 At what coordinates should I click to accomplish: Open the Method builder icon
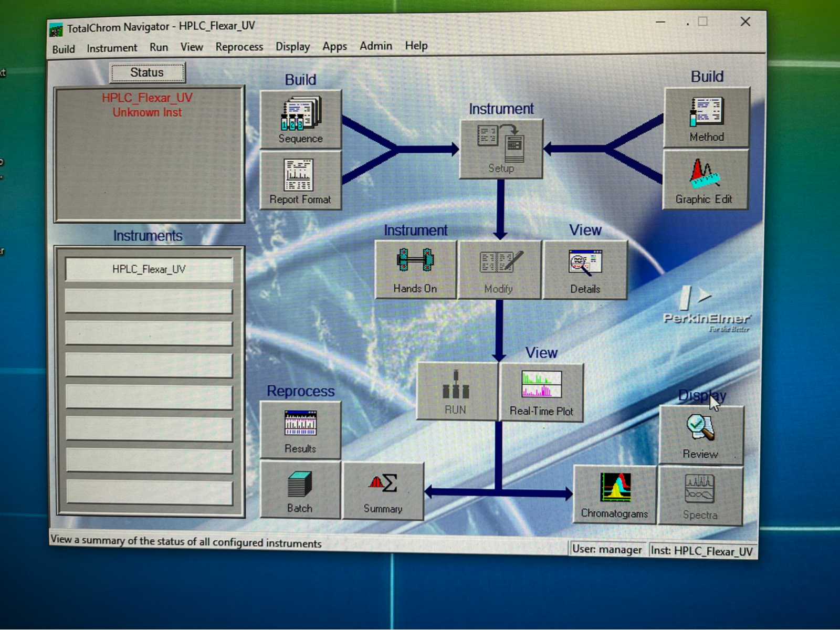(x=707, y=118)
